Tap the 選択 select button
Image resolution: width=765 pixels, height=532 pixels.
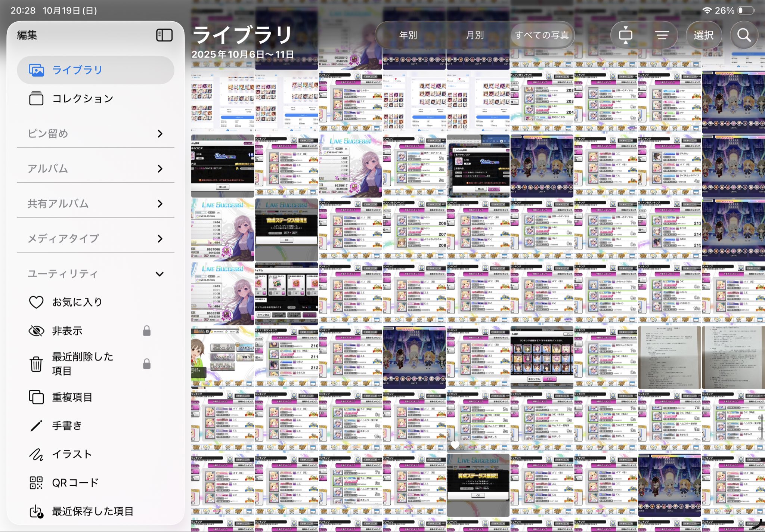(703, 35)
